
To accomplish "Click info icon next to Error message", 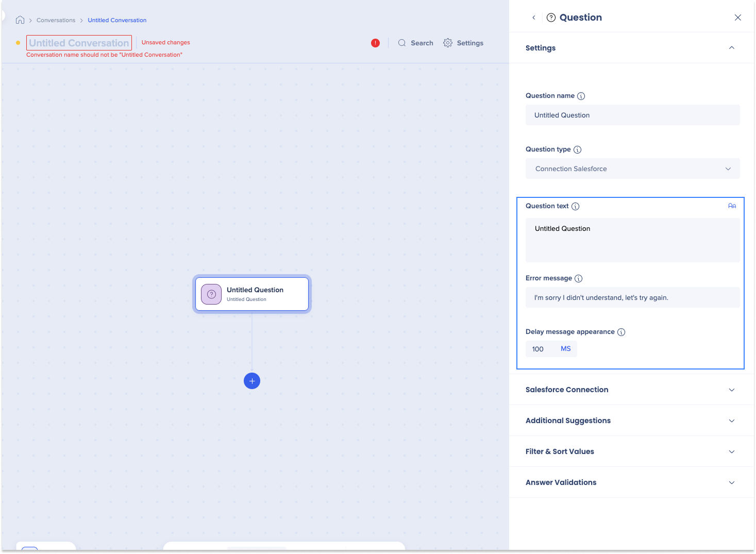I will [x=578, y=278].
